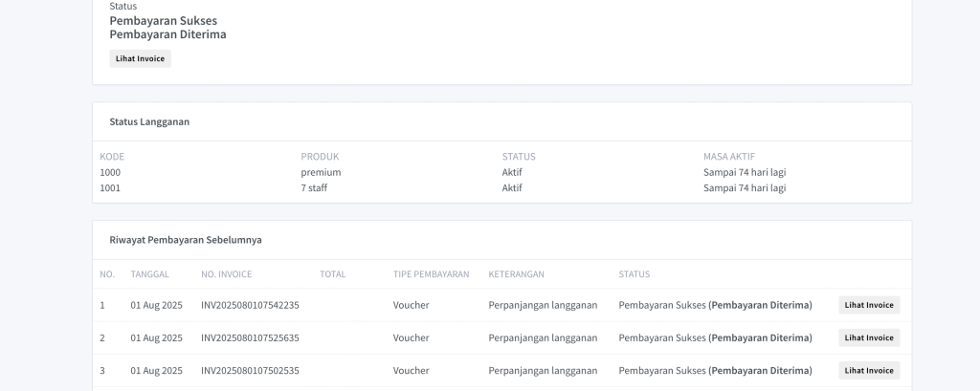View invoice for INV2025080107525635

(x=869, y=337)
